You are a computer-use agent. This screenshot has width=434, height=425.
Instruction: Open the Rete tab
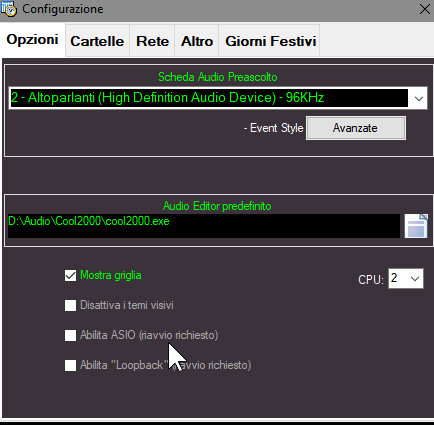click(x=152, y=41)
